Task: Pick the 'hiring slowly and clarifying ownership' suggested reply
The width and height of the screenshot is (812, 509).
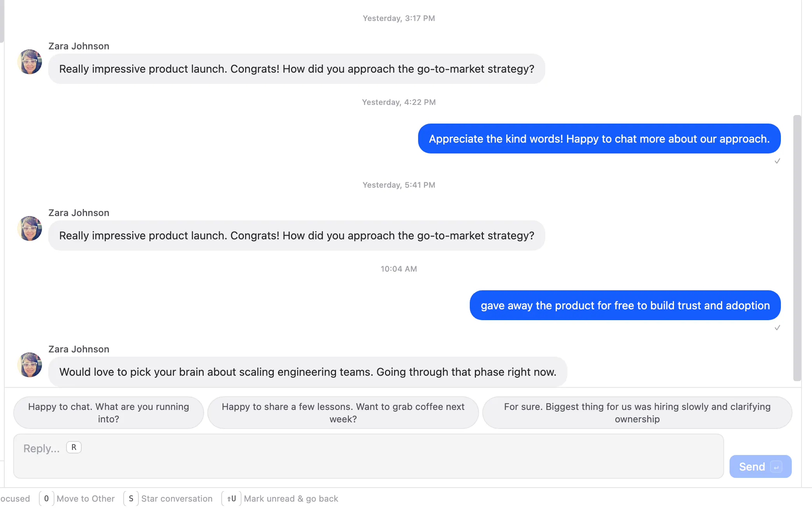Action: point(637,413)
